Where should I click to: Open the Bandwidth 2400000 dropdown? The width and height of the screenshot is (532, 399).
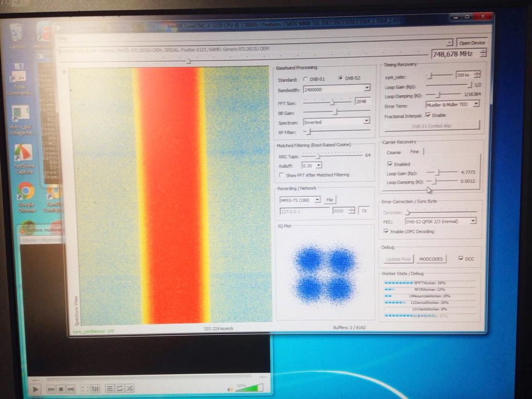(367, 88)
